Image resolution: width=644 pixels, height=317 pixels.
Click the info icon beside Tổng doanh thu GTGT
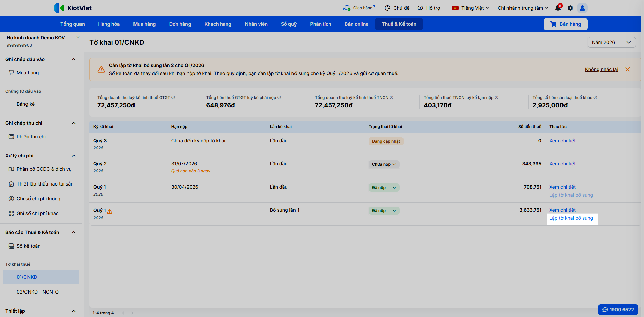(173, 98)
